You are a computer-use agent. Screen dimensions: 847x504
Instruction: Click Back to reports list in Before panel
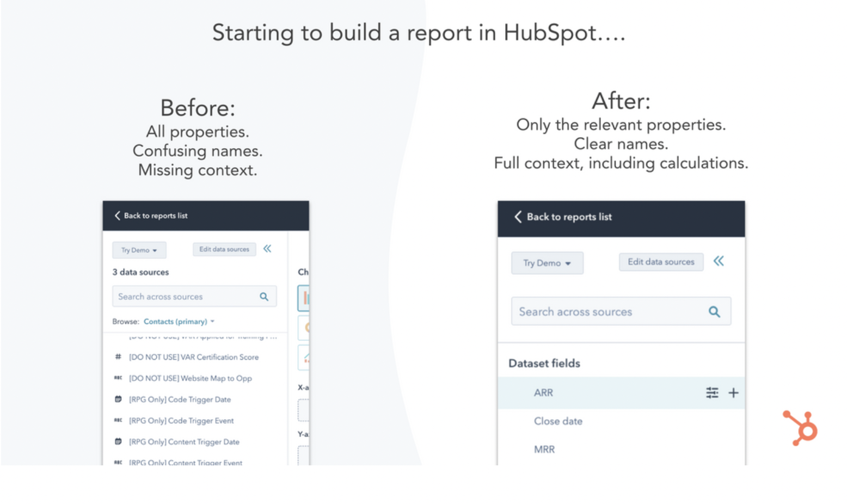click(156, 216)
